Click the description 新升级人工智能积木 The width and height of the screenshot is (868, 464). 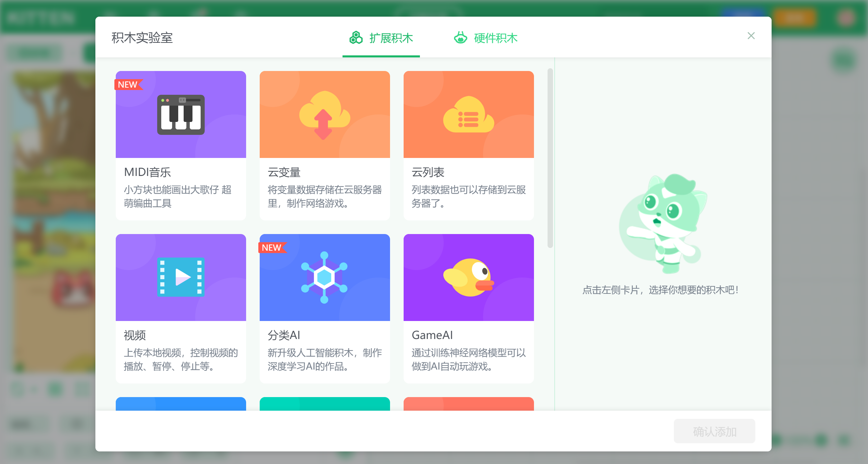point(325,359)
